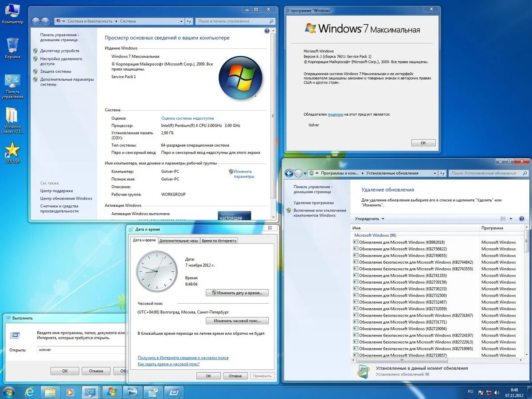Expand address bar history in Установленные обновления window
The image size is (532, 399).
click(x=435, y=173)
